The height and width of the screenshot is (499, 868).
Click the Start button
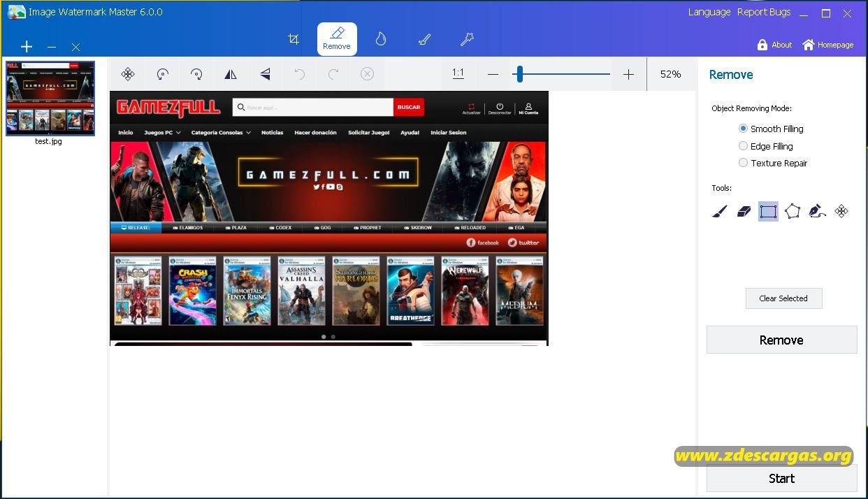coord(781,479)
